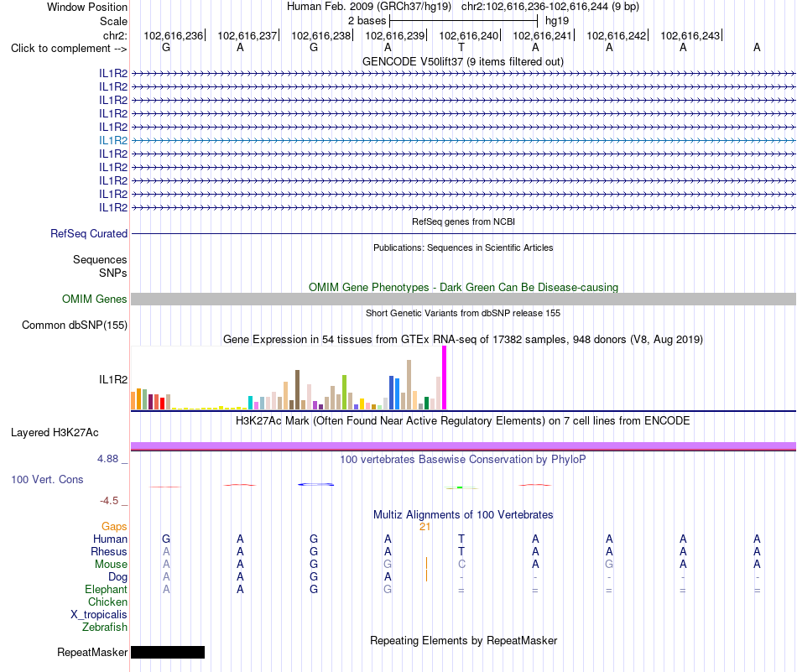Click 'Basewise Conservation by PhyloP' title
Image resolution: width=797 pixels, height=672 pixels.
click(x=463, y=460)
